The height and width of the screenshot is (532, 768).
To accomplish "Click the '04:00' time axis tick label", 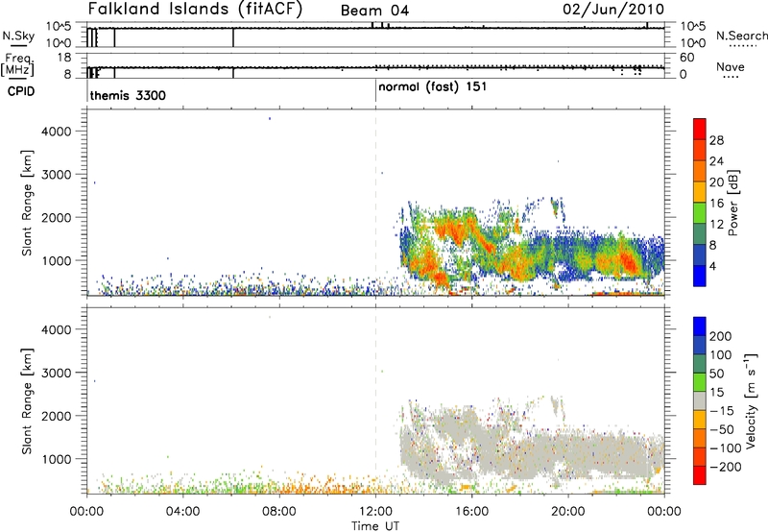I will point(182,512).
